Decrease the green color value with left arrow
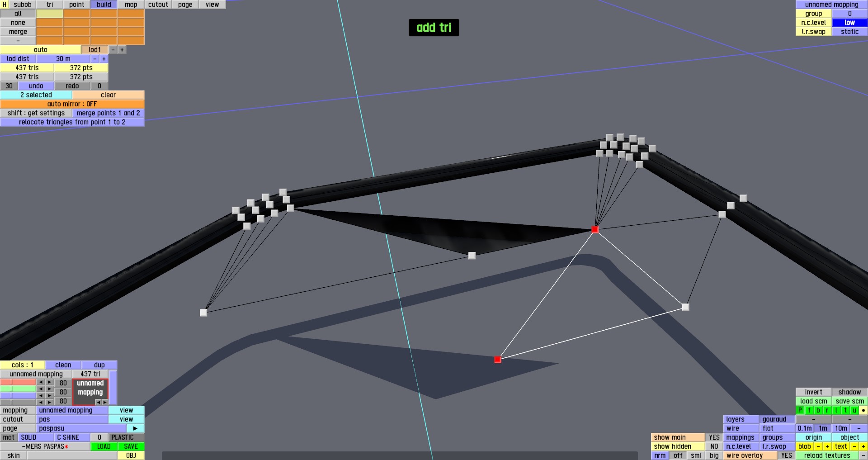 41,389
